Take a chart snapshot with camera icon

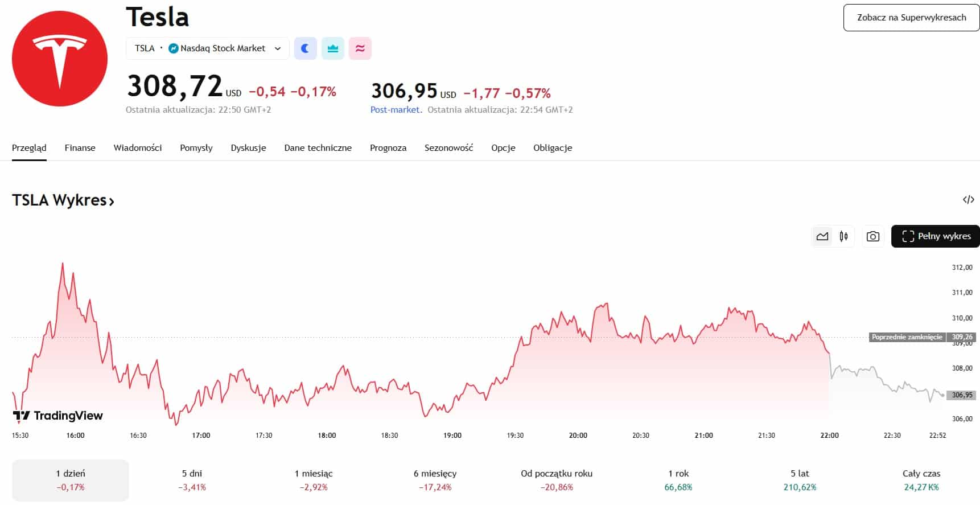point(872,236)
